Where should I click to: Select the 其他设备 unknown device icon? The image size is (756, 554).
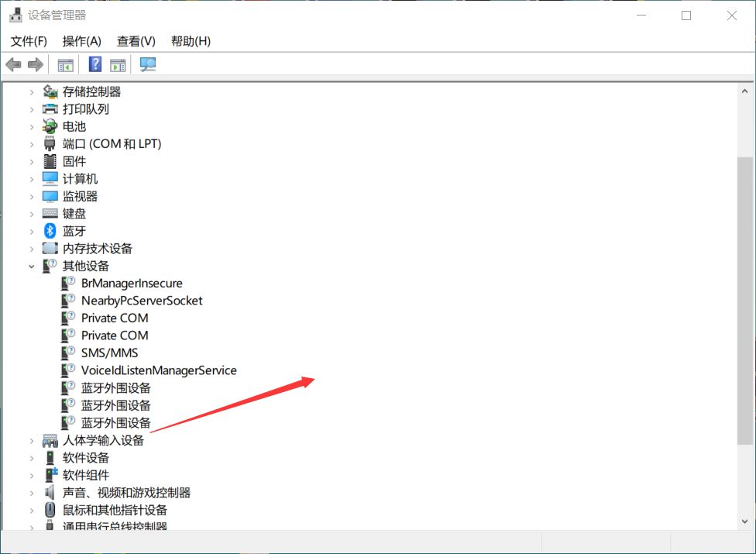point(50,266)
